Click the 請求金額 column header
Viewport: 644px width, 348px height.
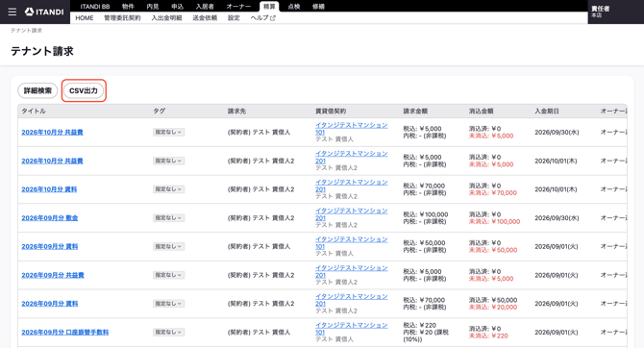tap(415, 111)
